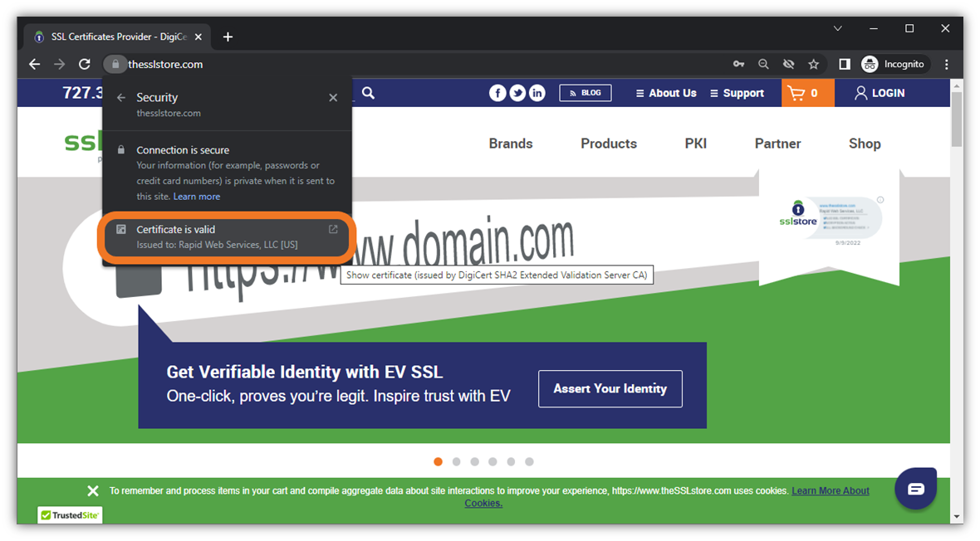The width and height of the screenshot is (980, 541).
Task: Click the sslstore site seal badge
Action: (x=831, y=219)
